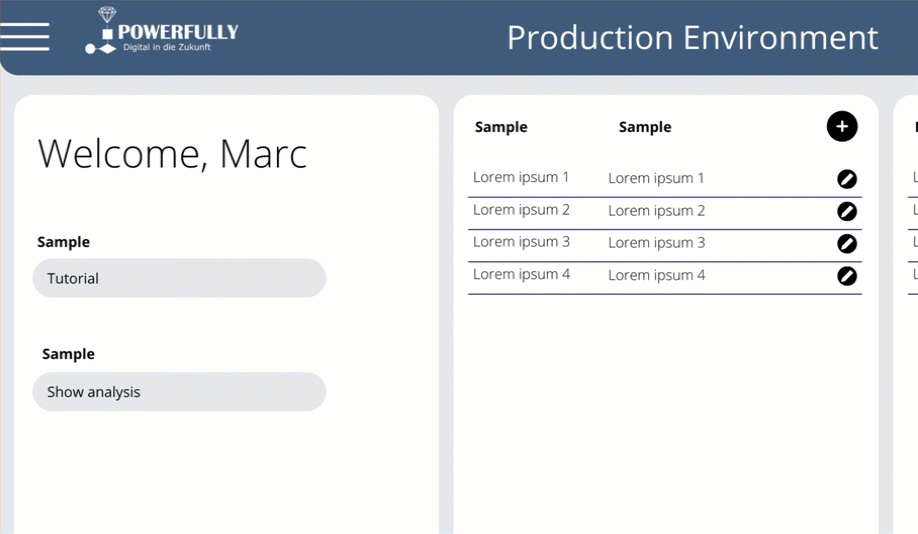This screenshot has width=918, height=534.
Task: Edit the Lorem ipsum 2 row
Action: [847, 211]
